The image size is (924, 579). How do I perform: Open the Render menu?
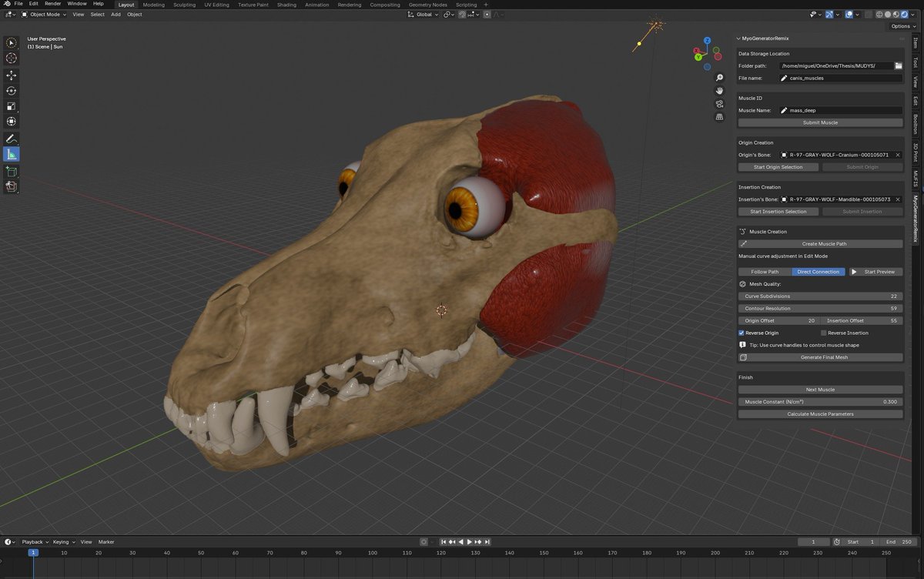click(x=52, y=4)
